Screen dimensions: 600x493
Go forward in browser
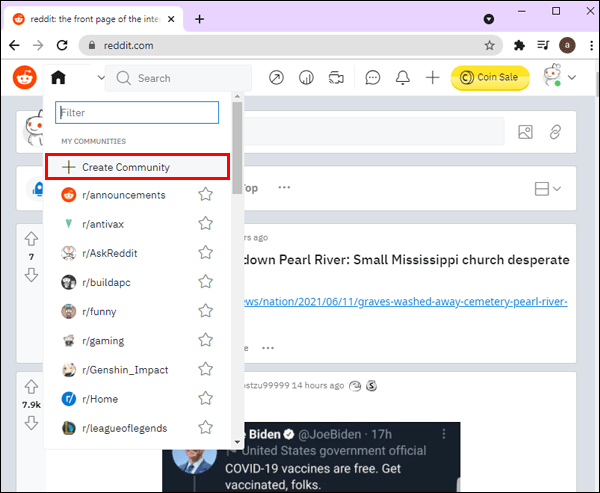(x=38, y=45)
